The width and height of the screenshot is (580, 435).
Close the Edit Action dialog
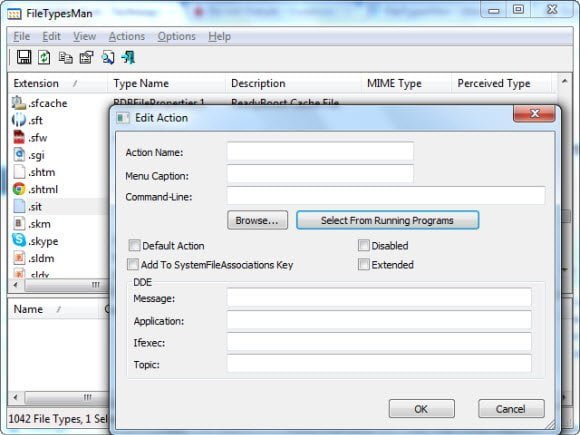click(534, 113)
